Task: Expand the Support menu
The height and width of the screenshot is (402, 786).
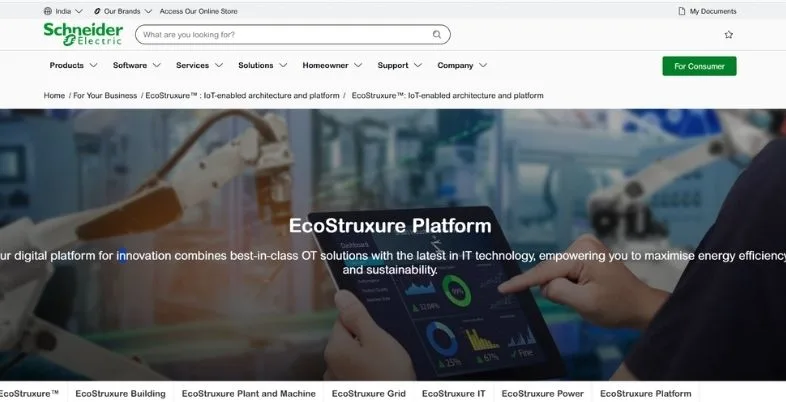Action: click(400, 65)
